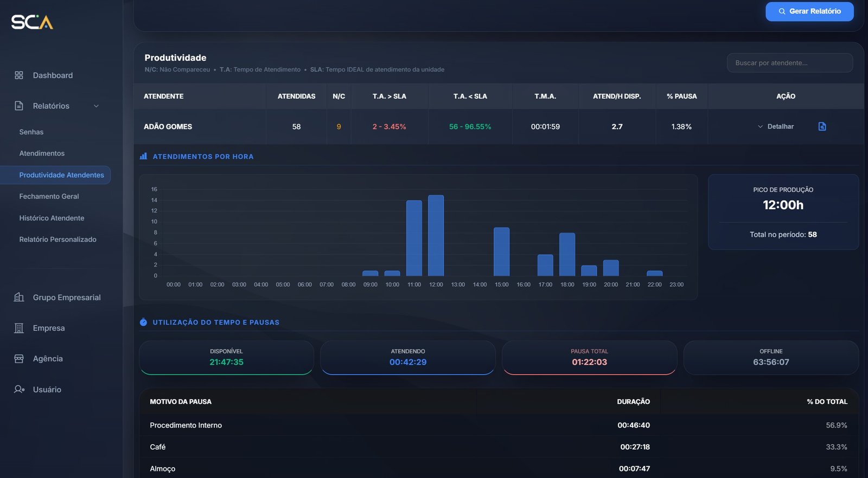This screenshot has width=868, height=478.
Task: Click the Empresa building icon
Action: point(19,328)
